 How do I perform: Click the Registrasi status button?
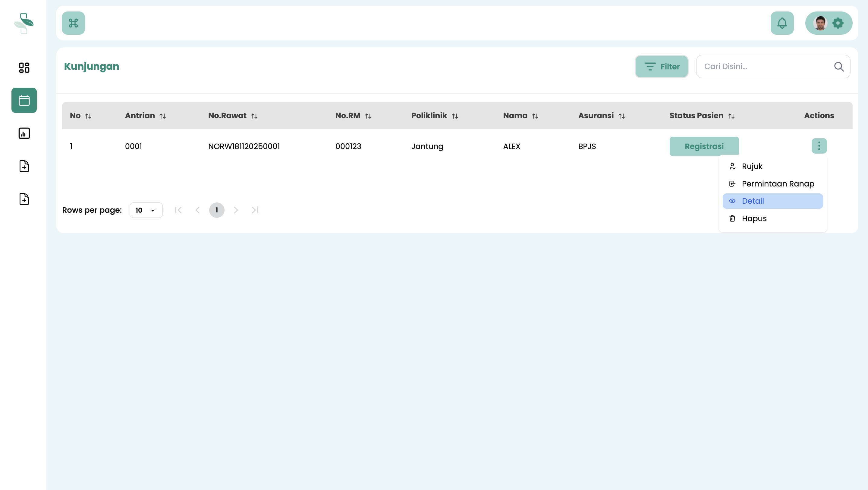click(x=704, y=146)
